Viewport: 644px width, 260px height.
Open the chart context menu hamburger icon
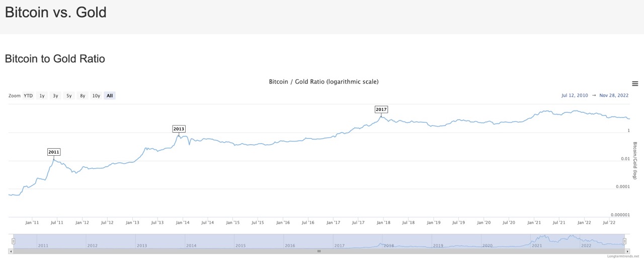(635, 84)
